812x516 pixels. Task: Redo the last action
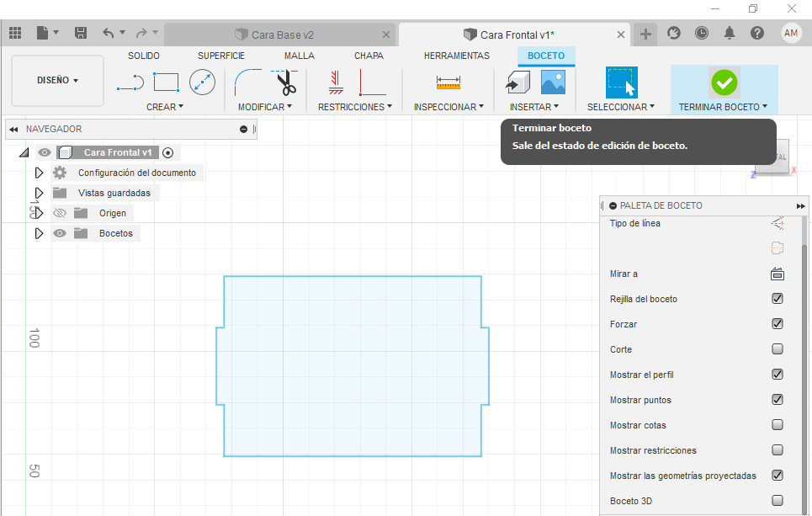tap(141, 33)
